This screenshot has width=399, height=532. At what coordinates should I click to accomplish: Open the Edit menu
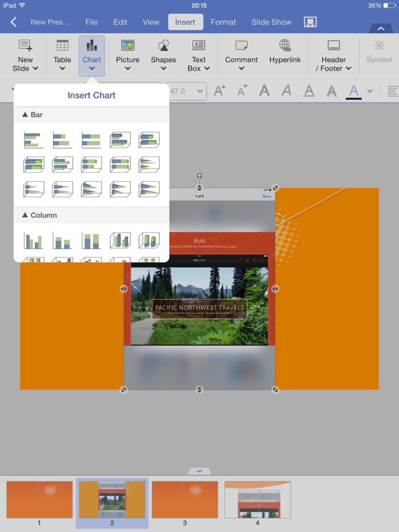pos(120,22)
